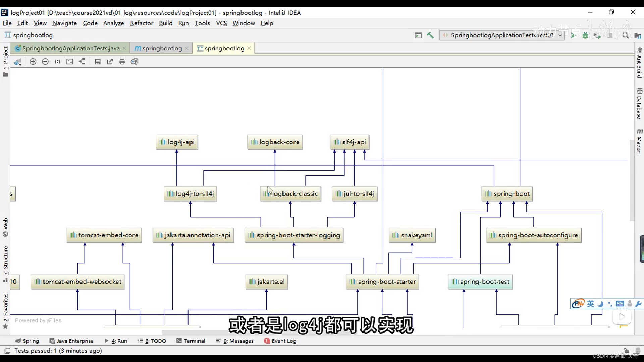Run SpringbootlogApplicationTests.test01 configuration
This screenshot has width=644, height=362.
[574, 35]
